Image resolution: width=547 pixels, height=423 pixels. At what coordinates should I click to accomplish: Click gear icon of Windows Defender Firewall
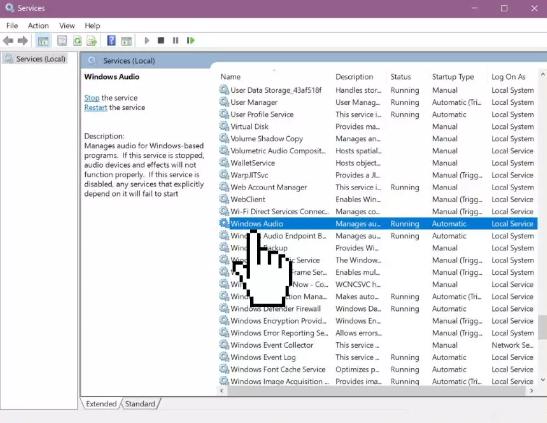(224, 309)
